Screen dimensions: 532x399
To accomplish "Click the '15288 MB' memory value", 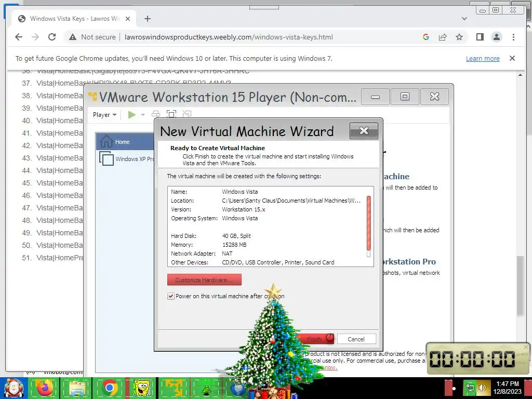I will click(x=234, y=245).
